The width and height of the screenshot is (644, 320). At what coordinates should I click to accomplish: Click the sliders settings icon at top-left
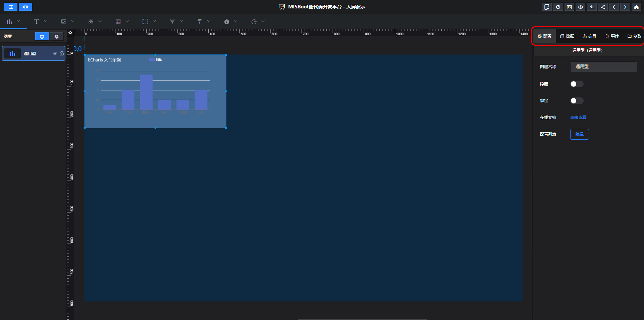11,7
